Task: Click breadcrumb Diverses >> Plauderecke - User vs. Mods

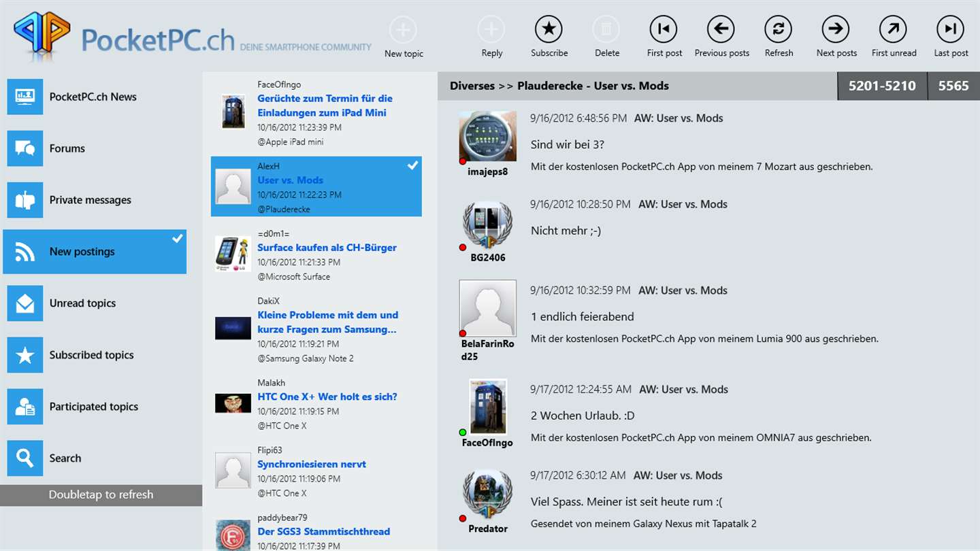Action: click(559, 86)
